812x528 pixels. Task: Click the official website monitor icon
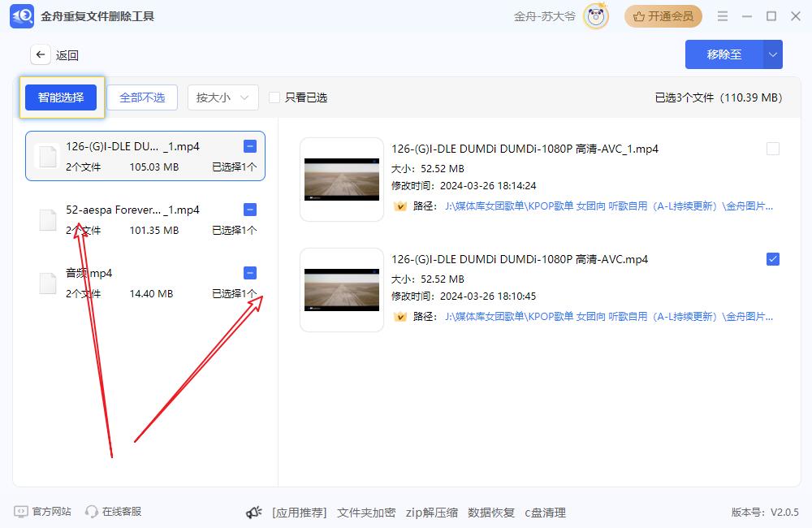(x=21, y=512)
